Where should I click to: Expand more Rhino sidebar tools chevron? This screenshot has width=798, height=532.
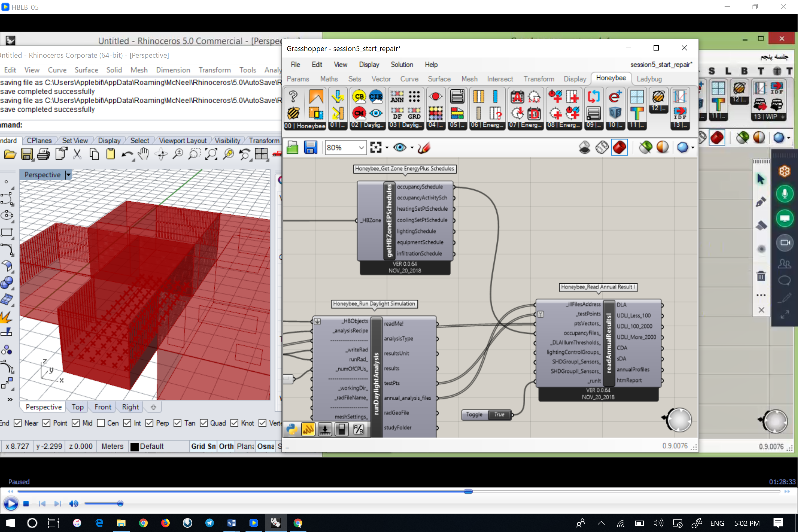tap(10, 399)
